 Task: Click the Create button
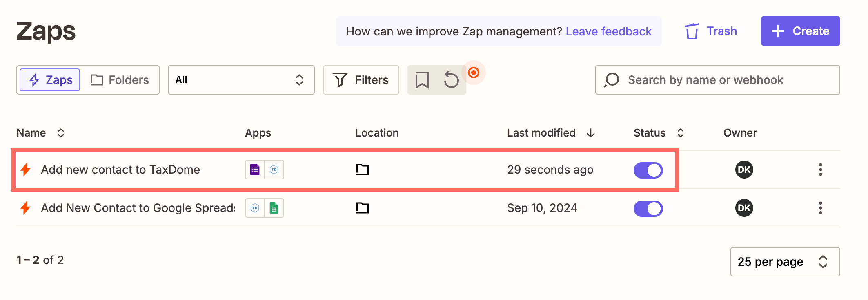800,31
